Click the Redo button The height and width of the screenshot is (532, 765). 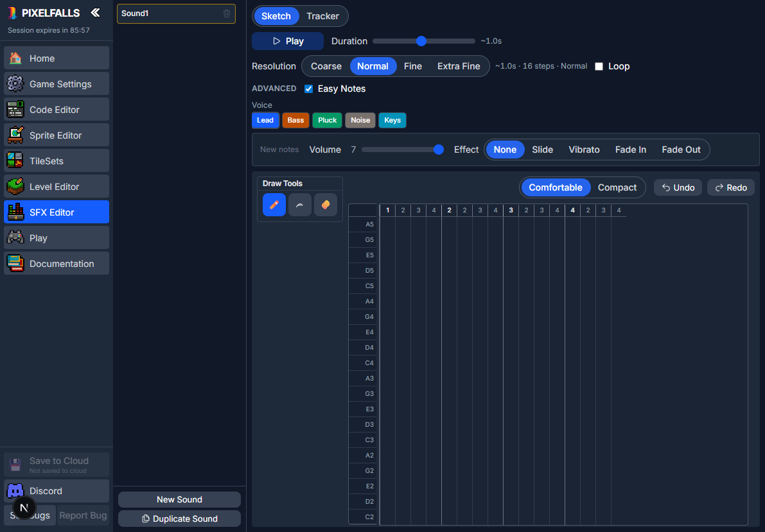(730, 188)
